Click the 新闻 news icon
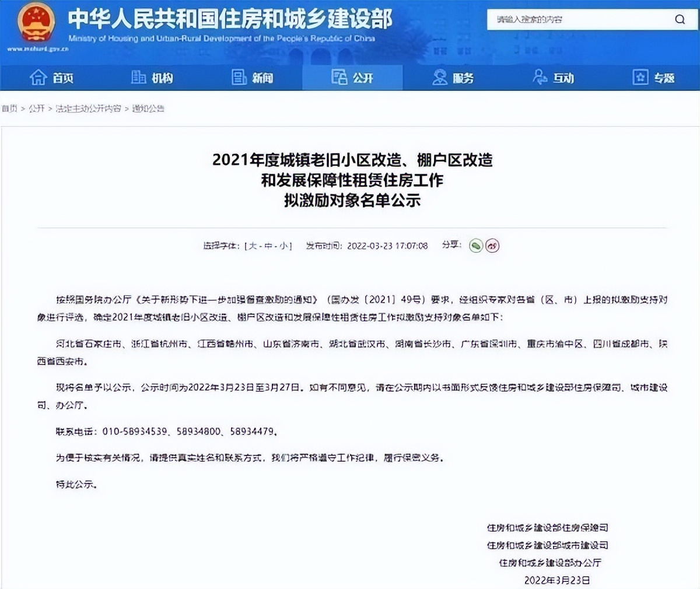Image resolution: width=700 pixels, height=589 pixels. 238,77
